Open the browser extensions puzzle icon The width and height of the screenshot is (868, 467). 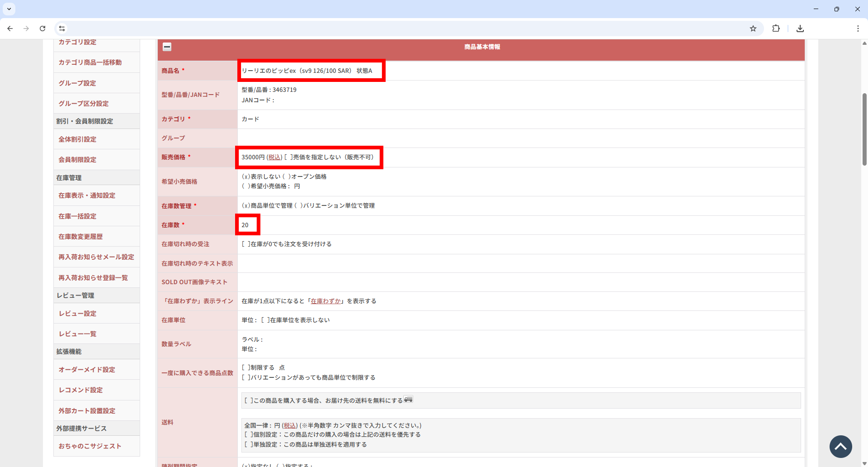776,29
